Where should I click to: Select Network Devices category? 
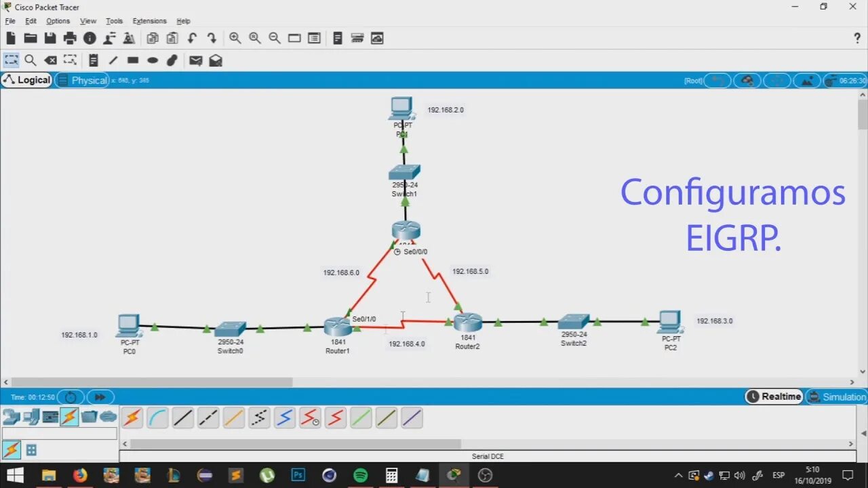pyautogui.click(x=11, y=417)
